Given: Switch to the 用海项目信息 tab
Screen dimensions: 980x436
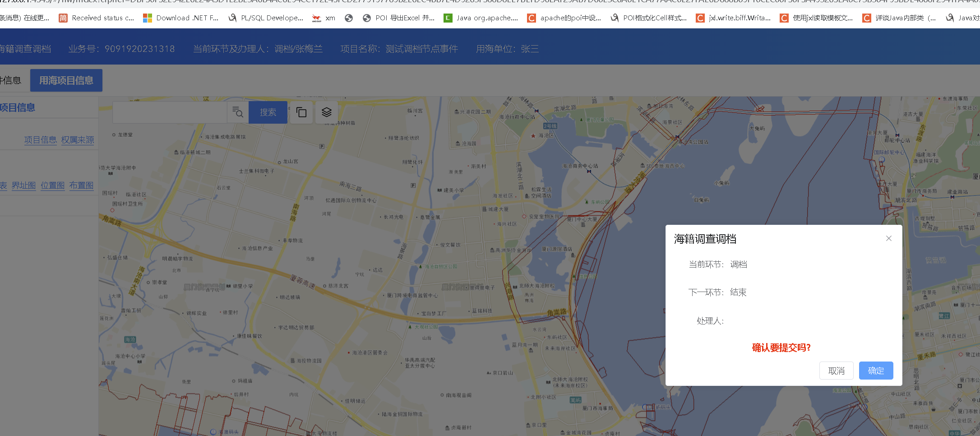Looking at the screenshot, I should 66,80.
